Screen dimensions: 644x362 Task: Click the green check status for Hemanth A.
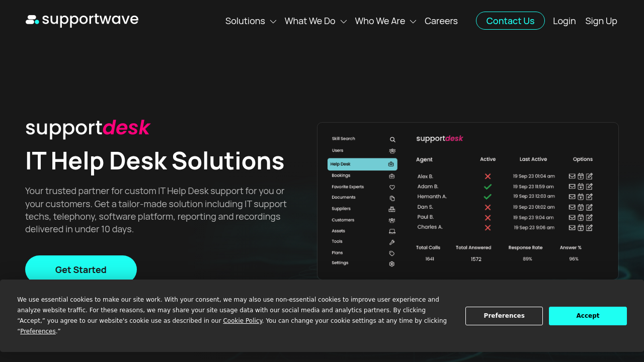pos(488,197)
